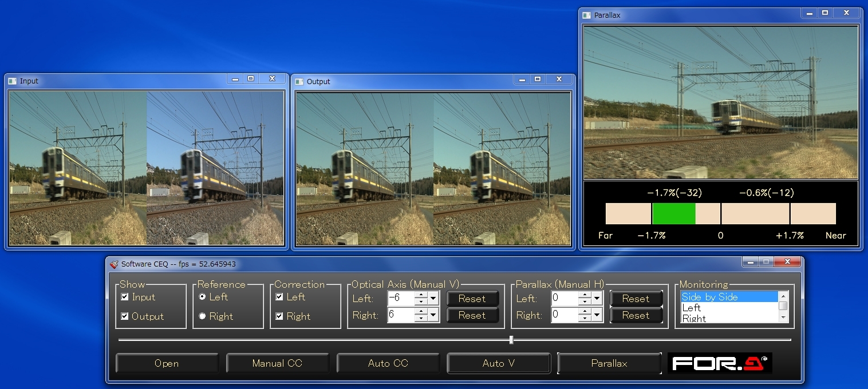The image size is (868, 389).
Task: Toggle the Show Input checkbox
Action: [x=125, y=297]
